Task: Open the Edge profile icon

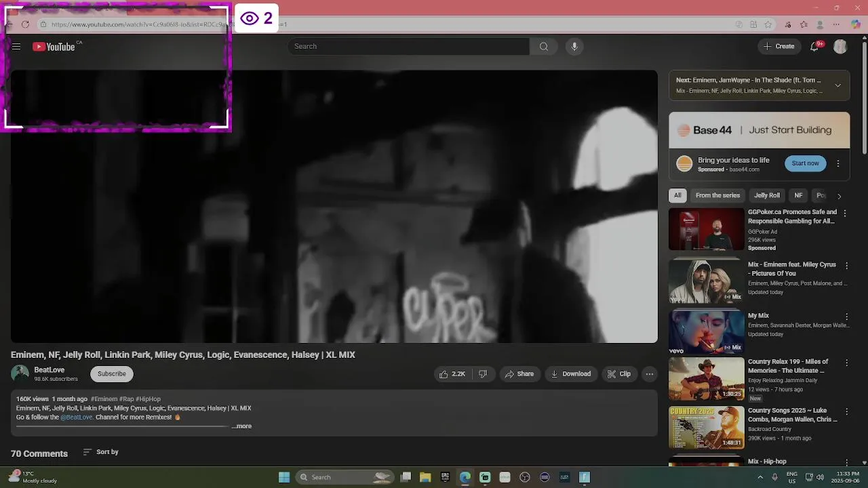Action: (x=820, y=24)
